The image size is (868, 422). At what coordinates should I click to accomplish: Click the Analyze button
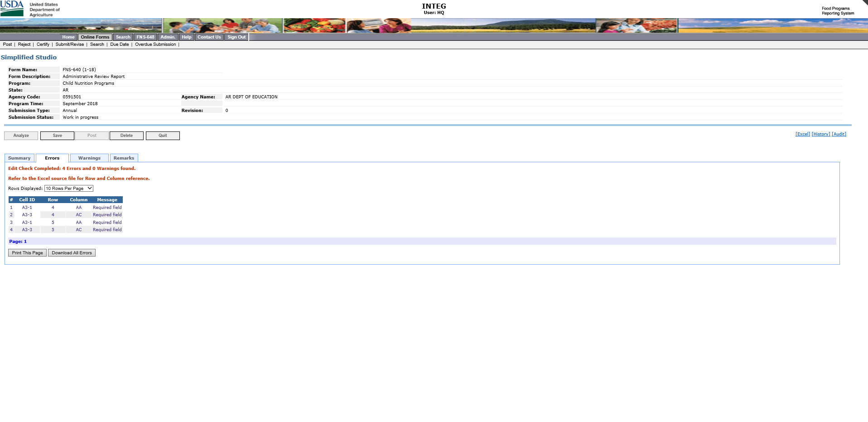[21, 136]
